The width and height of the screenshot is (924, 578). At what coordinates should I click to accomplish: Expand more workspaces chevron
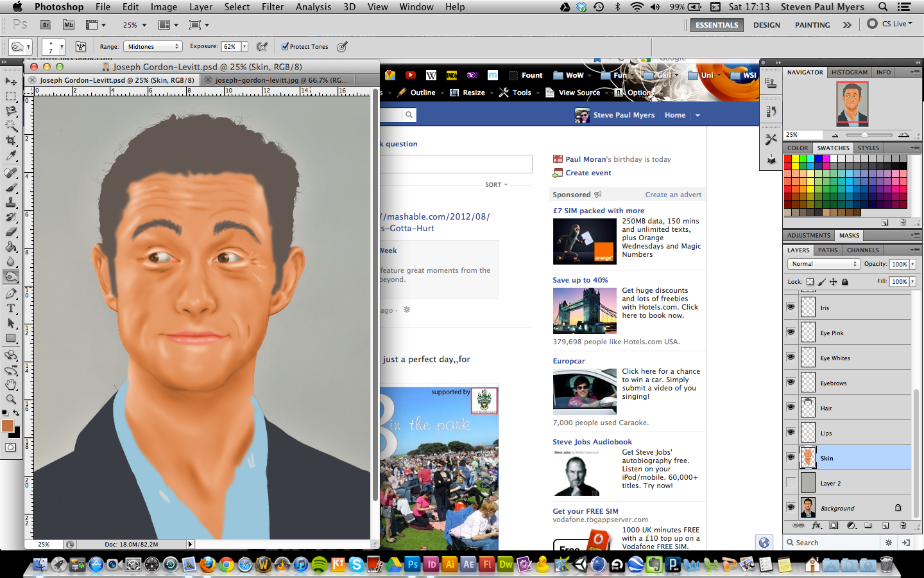[847, 24]
